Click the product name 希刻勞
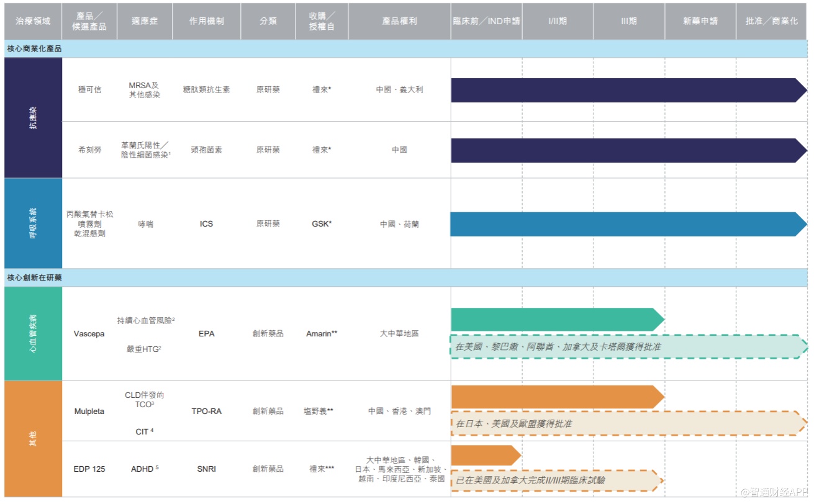 (89, 150)
